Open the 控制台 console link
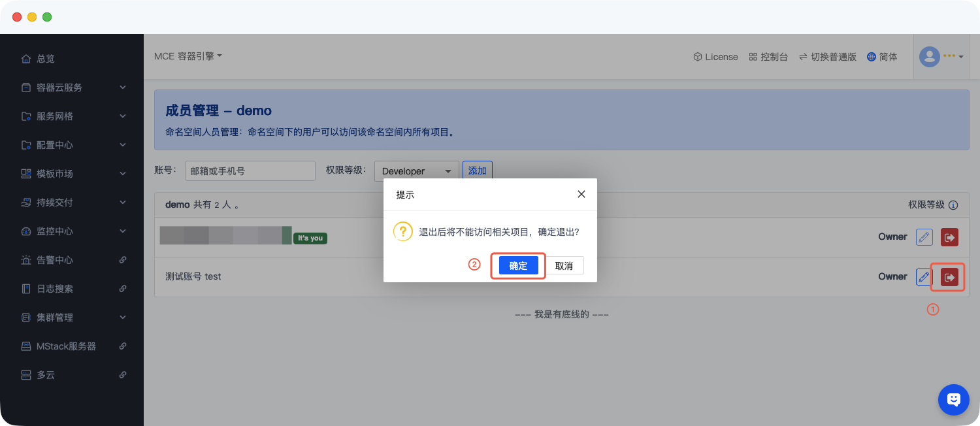This screenshot has width=980, height=426. click(x=768, y=57)
